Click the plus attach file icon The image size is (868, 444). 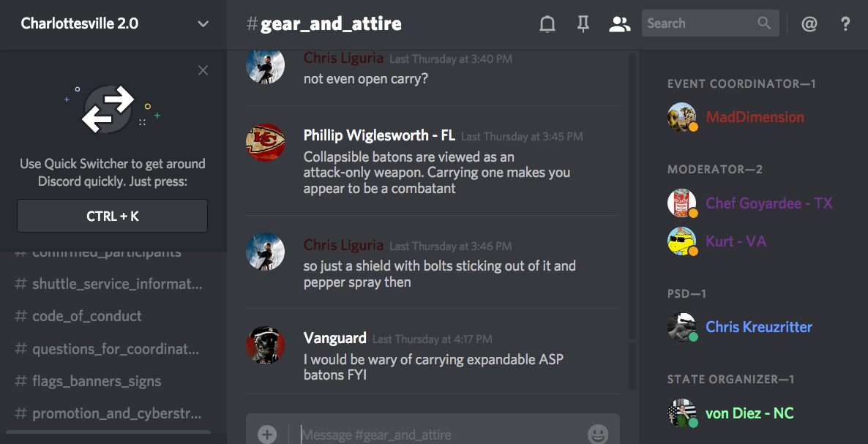pyautogui.click(x=267, y=434)
